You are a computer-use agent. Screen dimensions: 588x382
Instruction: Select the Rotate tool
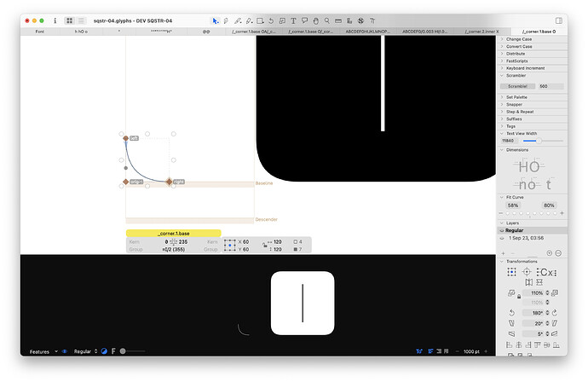271,21
